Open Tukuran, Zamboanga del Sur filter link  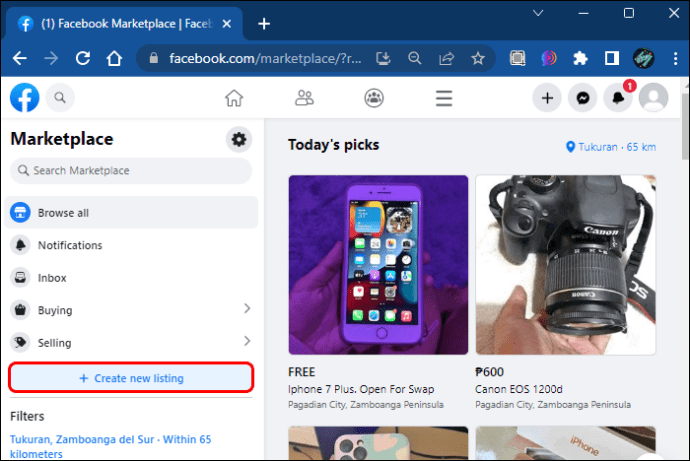(110, 446)
